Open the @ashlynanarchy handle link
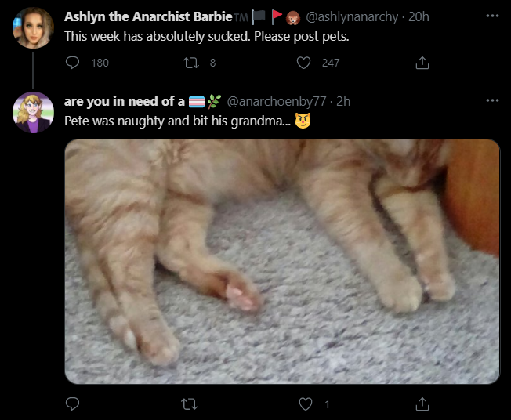The height and width of the screenshot is (420, 511). coord(352,17)
